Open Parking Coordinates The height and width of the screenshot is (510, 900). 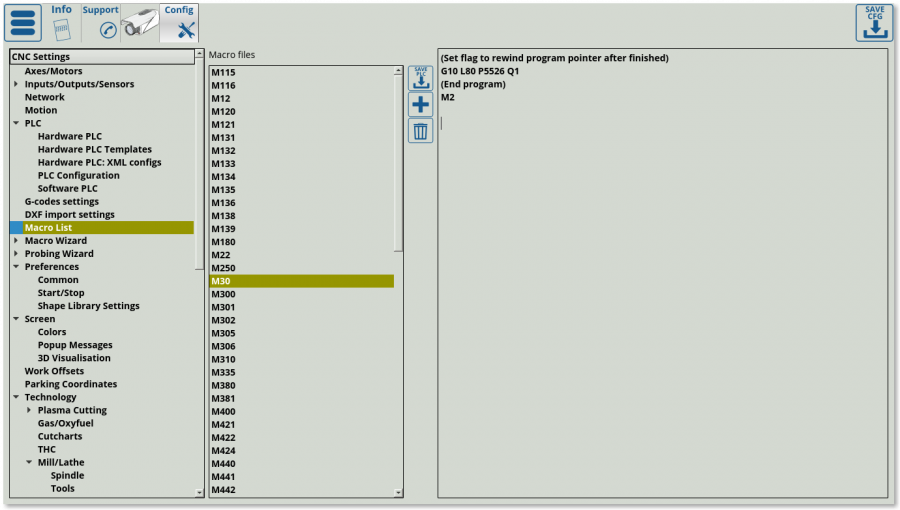(x=71, y=384)
